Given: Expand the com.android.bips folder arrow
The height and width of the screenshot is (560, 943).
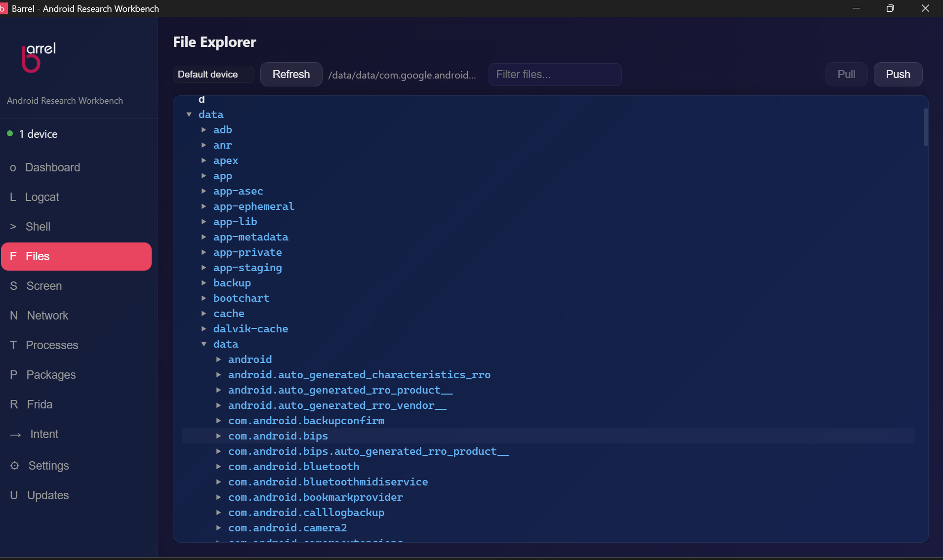Looking at the screenshot, I should pos(218,436).
